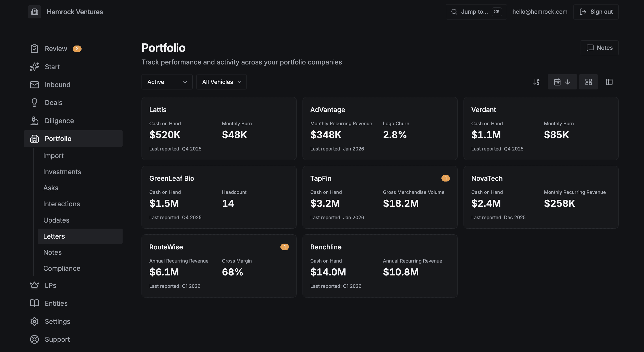
Task: Click the TapFin notification badge
Action: coord(446,178)
